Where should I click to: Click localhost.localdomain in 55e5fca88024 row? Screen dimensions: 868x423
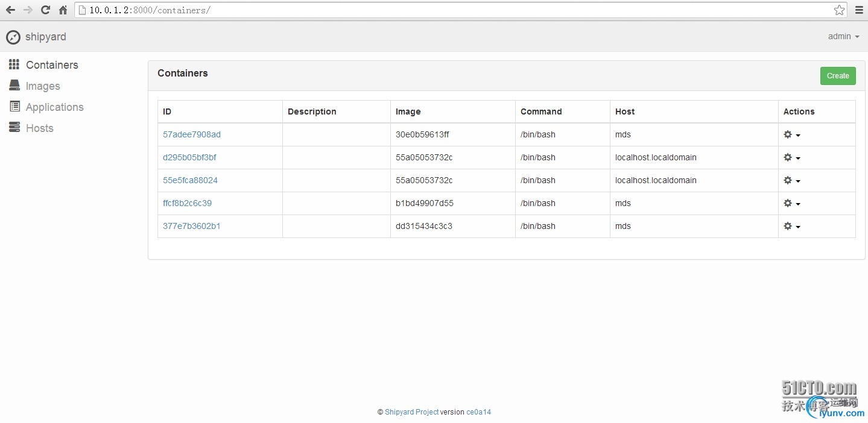pyautogui.click(x=656, y=180)
